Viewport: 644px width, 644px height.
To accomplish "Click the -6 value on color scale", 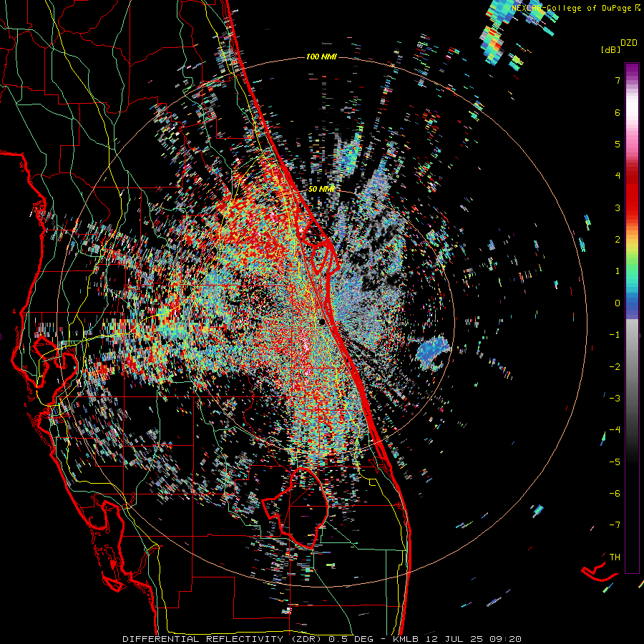I will click(x=615, y=493).
